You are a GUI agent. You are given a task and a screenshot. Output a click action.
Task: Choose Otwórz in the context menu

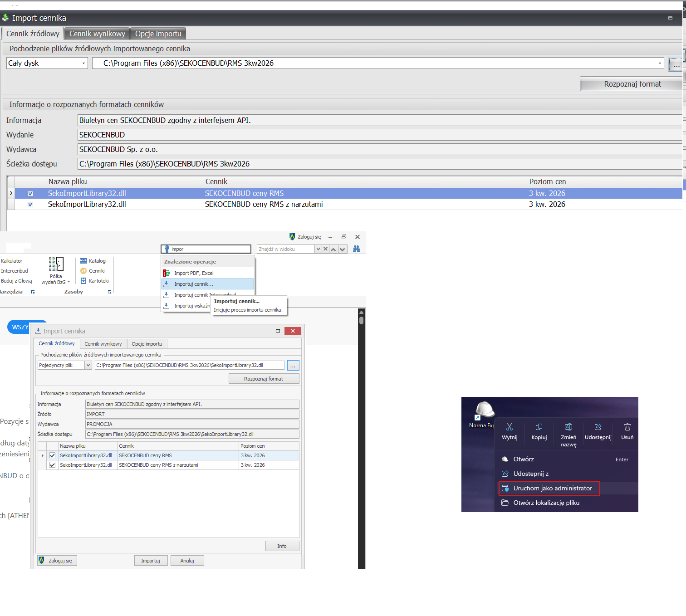point(566,459)
